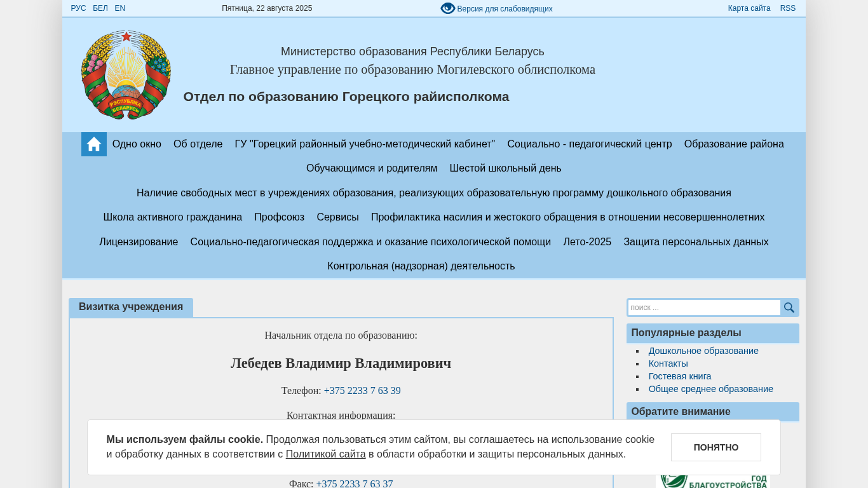The width and height of the screenshot is (868, 488).
Task: Click the Популярные разделы header
Action: pos(713,333)
